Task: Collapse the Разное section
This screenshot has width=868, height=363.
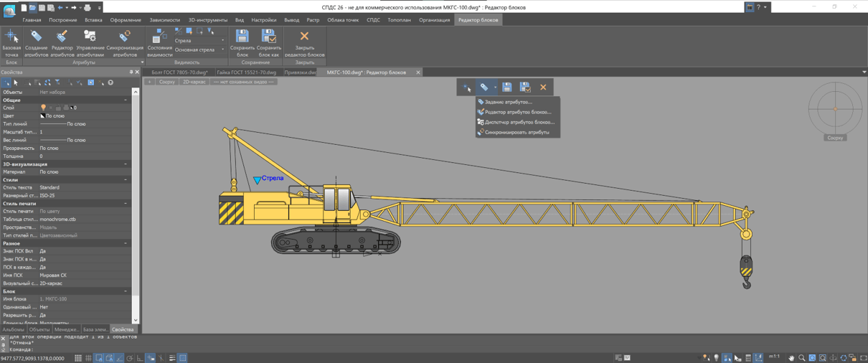Action: point(126,243)
